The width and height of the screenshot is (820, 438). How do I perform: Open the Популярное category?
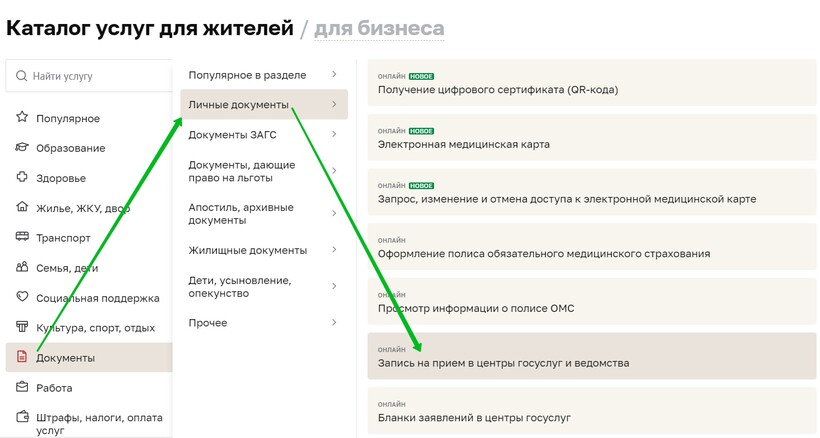pos(67,119)
